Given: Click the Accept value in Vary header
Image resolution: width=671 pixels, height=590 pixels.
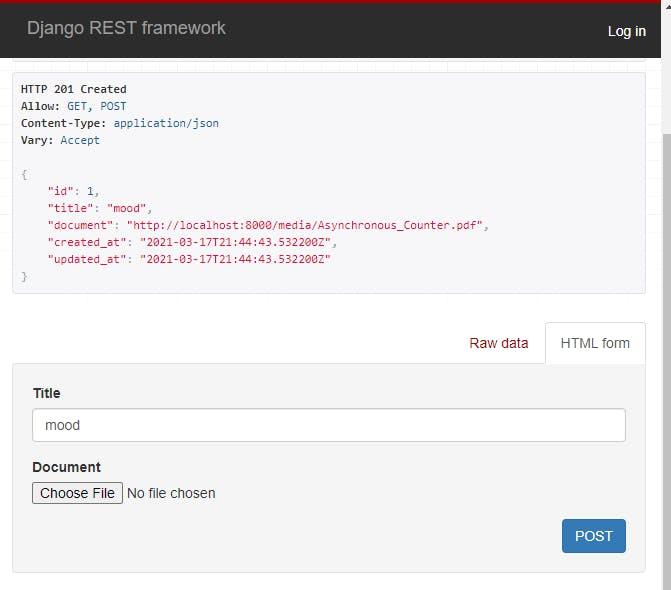Looking at the screenshot, I should 80,140.
